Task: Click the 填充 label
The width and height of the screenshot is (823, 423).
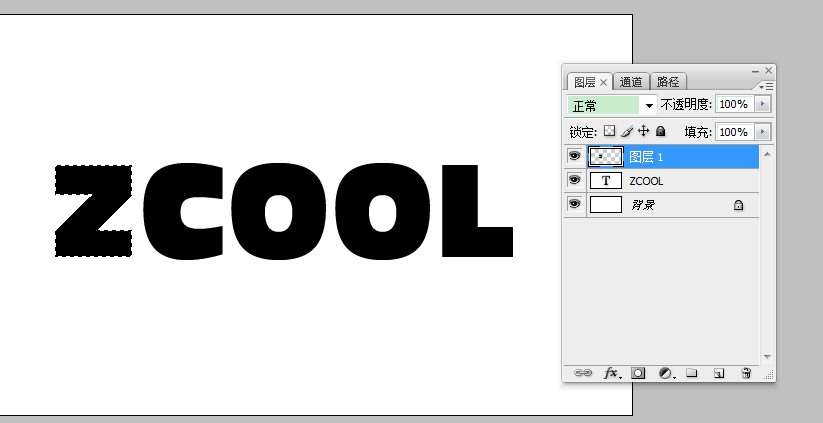Action: (698, 132)
